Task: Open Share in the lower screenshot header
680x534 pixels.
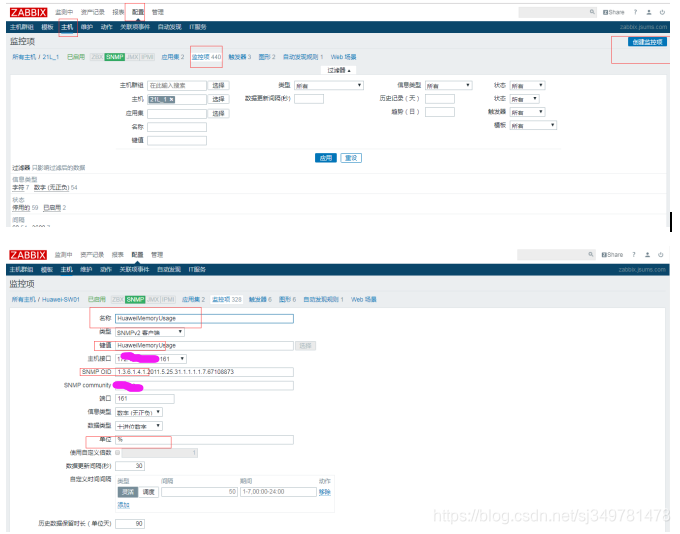Action: click(x=612, y=255)
